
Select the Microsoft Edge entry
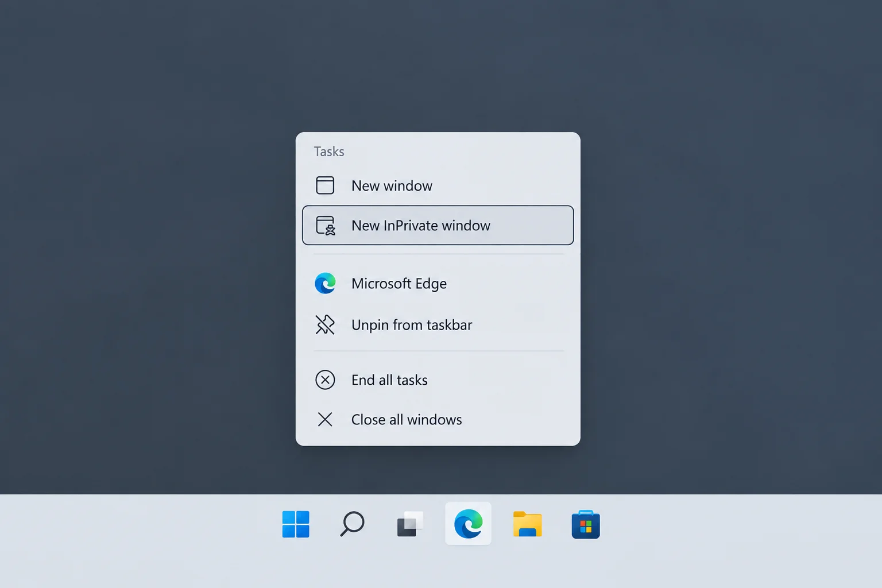pos(438,284)
